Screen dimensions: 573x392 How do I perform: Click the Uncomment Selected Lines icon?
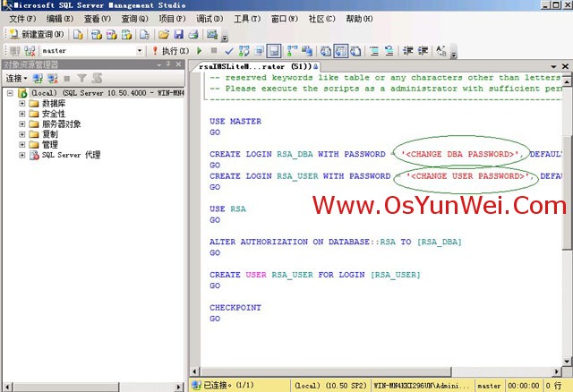pyautogui.click(x=389, y=51)
